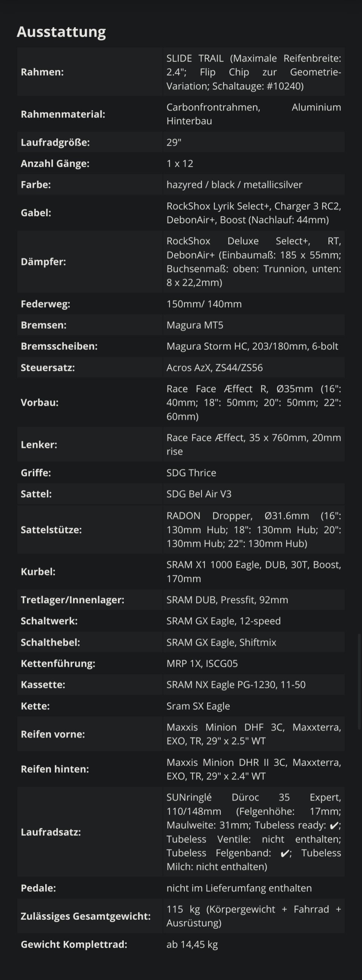
Task: Click the SRAM NX Eagle PG-1230 cassette value
Action: 236,684
